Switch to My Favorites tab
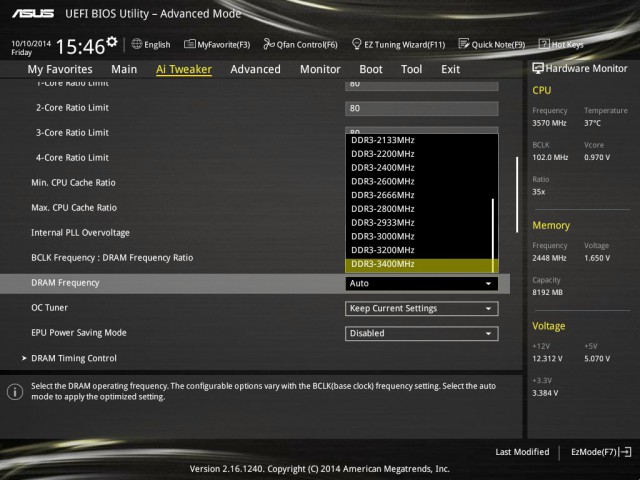 click(60, 69)
